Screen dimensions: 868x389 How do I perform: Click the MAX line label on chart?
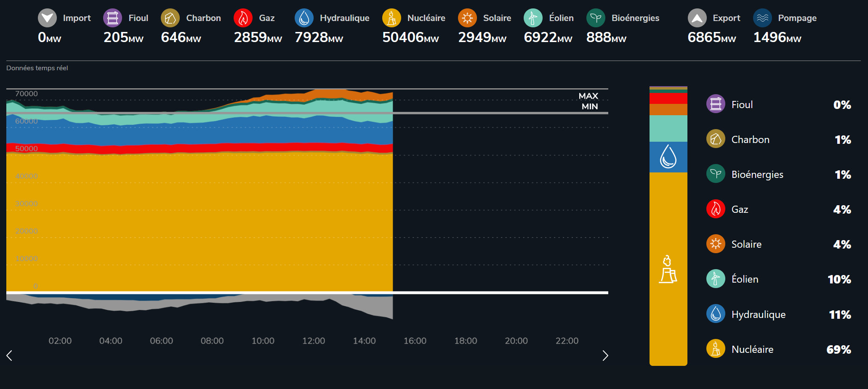click(588, 96)
